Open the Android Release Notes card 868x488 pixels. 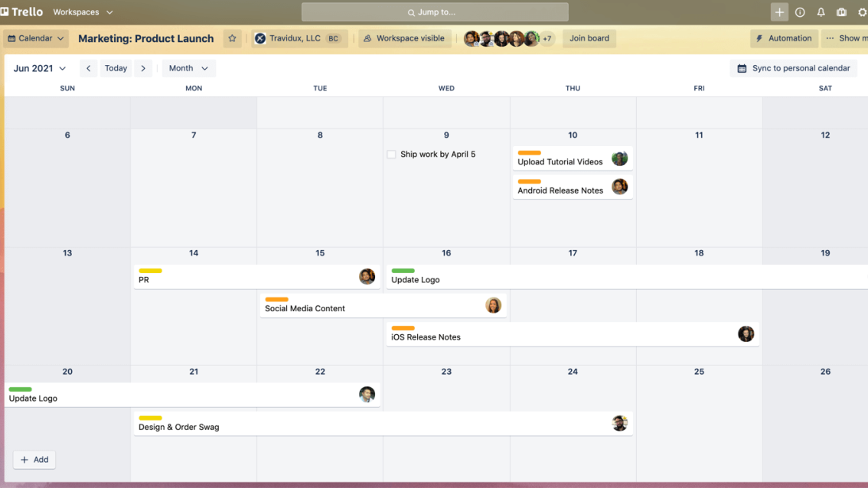pyautogui.click(x=573, y=187)
